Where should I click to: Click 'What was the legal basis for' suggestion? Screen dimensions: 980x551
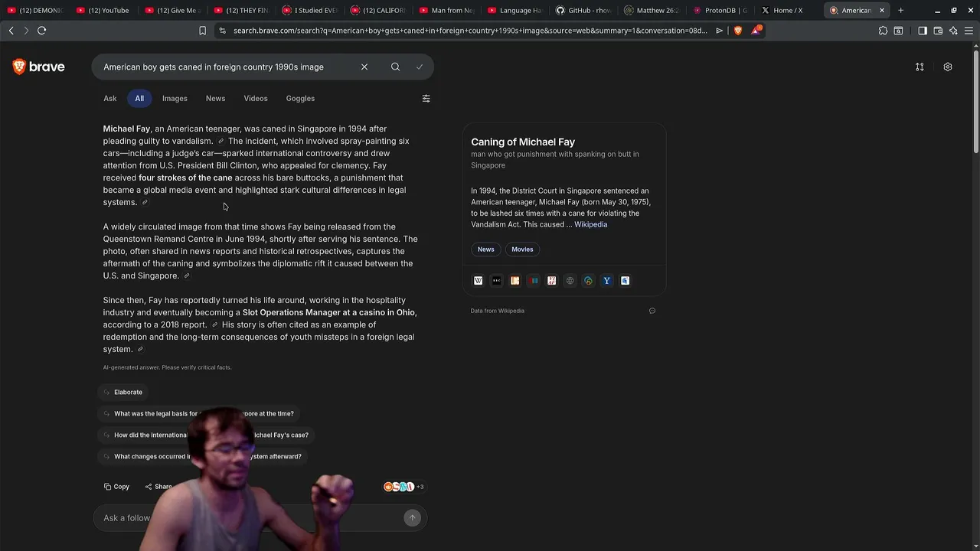pos(199,413)
